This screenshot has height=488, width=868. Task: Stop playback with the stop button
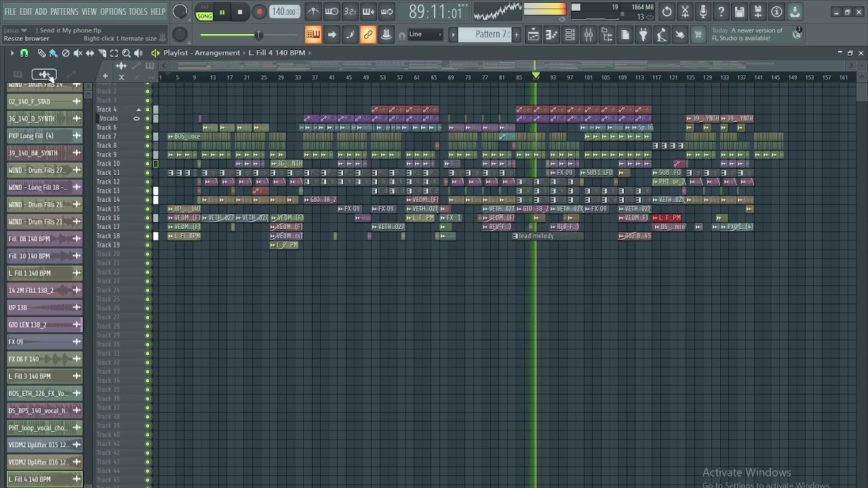point(240,12)
